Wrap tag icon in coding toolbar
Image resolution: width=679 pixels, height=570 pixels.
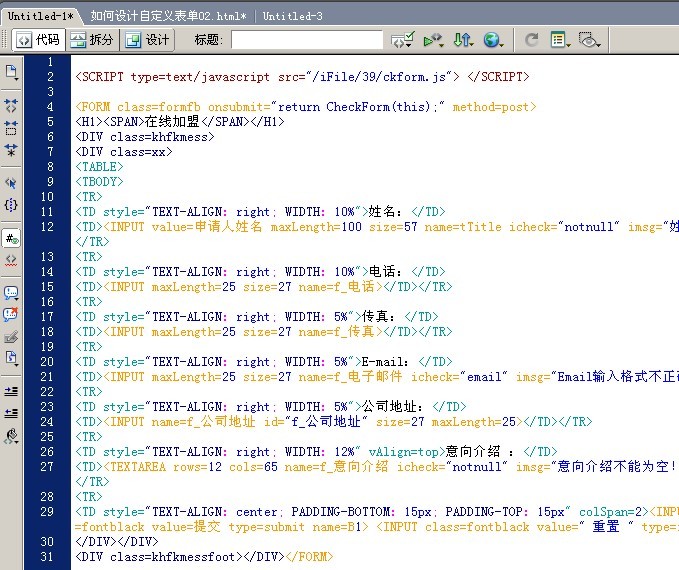(11, 337)
